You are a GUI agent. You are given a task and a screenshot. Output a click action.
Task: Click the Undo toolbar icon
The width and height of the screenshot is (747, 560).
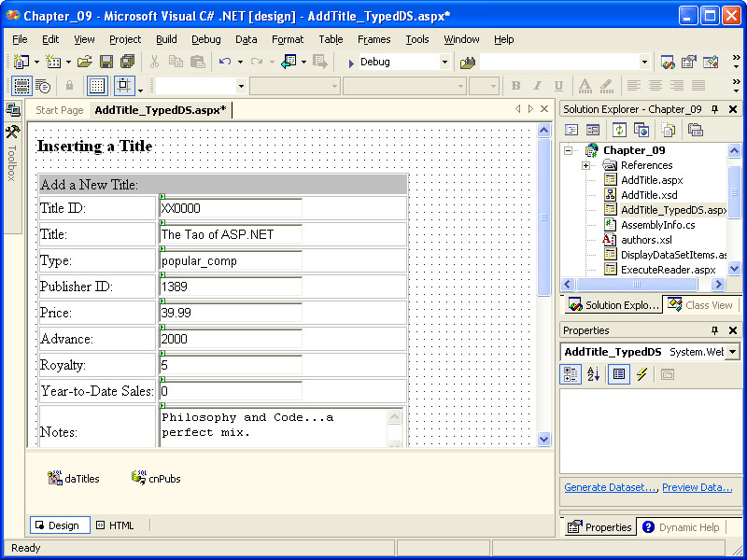225,62
